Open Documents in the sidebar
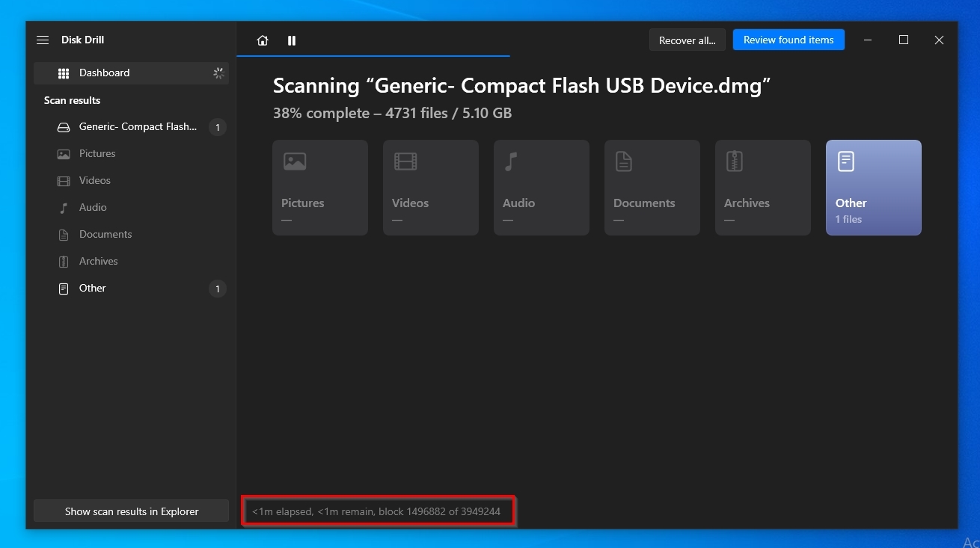The height and width of the screenshot is (548, 980). (131, 235)
